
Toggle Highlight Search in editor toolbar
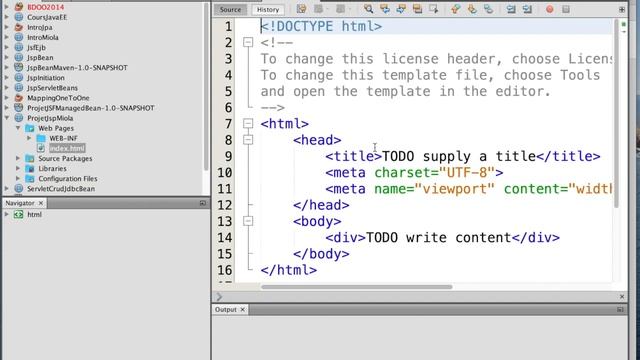click(x=417, y=9)
